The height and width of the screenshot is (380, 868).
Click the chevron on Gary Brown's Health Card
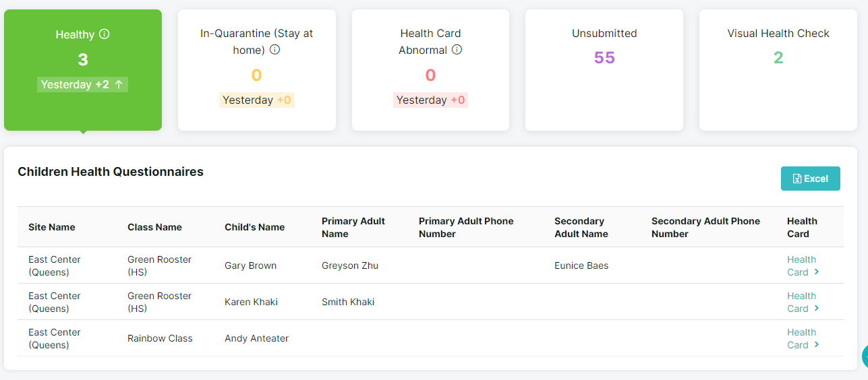click(817, 272)
